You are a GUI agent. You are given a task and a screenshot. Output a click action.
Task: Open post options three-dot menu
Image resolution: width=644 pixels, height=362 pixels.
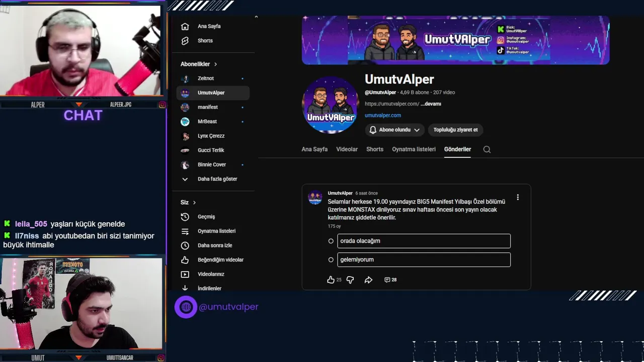pyautogui.click(x=518, y=198)
